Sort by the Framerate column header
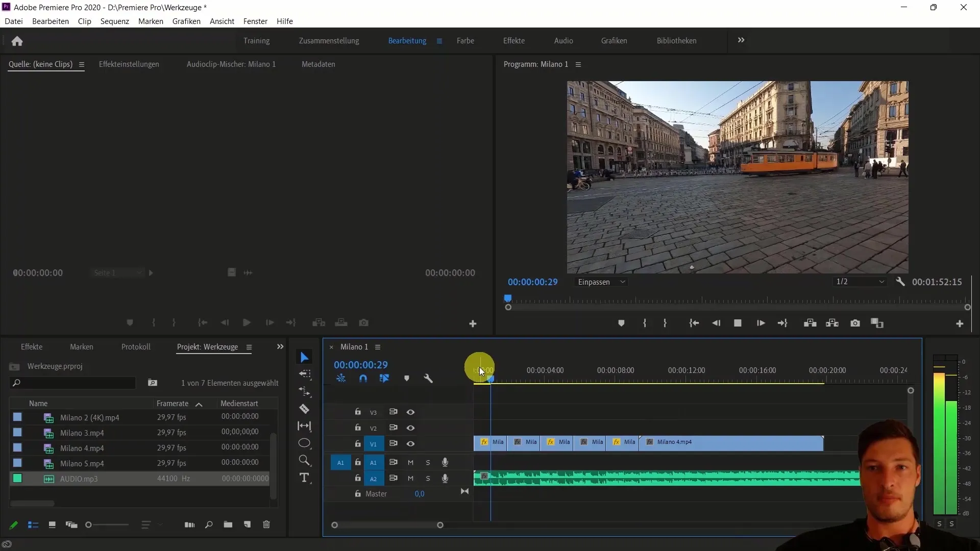 tap(173, 404)
